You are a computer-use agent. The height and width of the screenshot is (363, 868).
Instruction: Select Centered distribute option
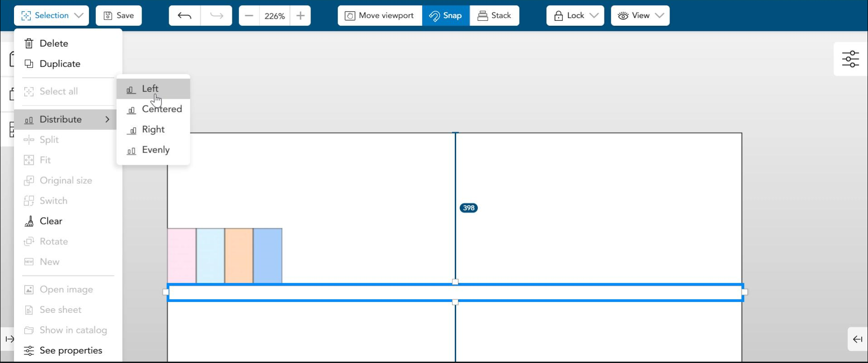pos(153,109)
